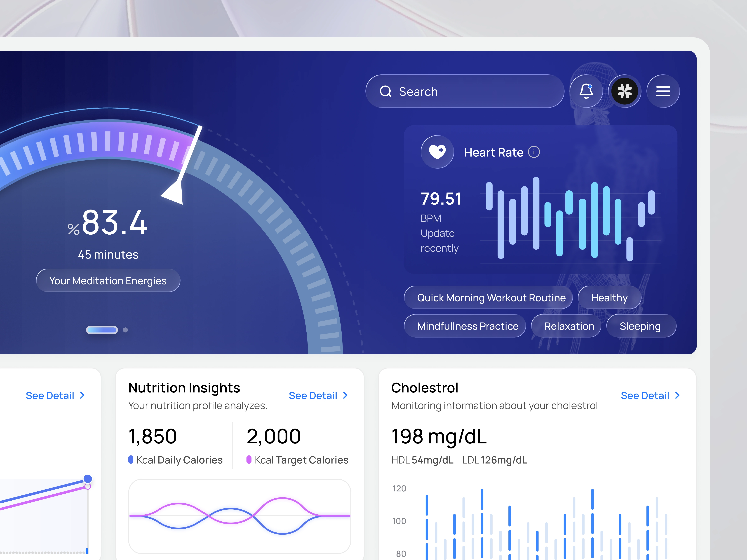Image resolution: width=747 pixels, height=560 pixels.
Task: Click the blue Daily Calories legend marker
Action: pos(131,459)
